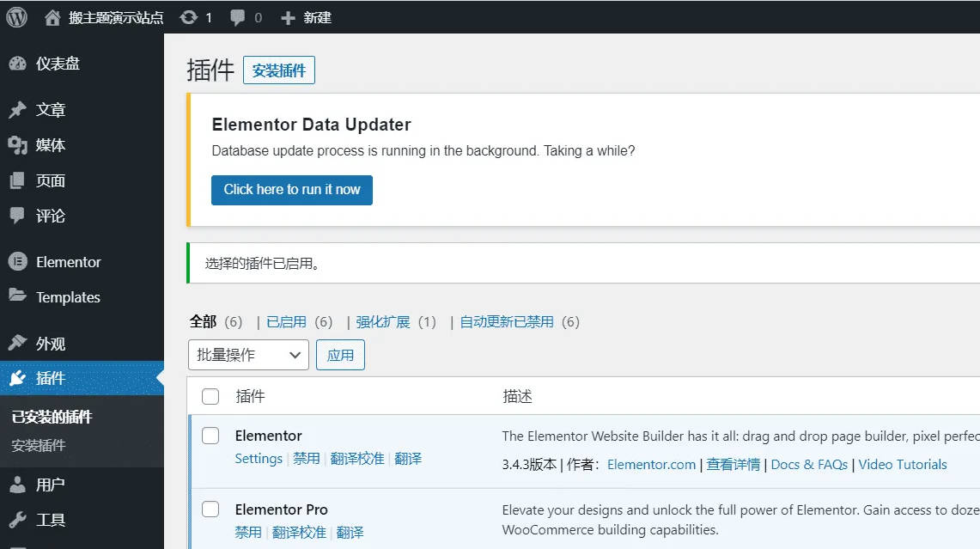Click 翻译校准 under Elementor Pro
This screenshot has height=549, width=980.
(299, 532)
